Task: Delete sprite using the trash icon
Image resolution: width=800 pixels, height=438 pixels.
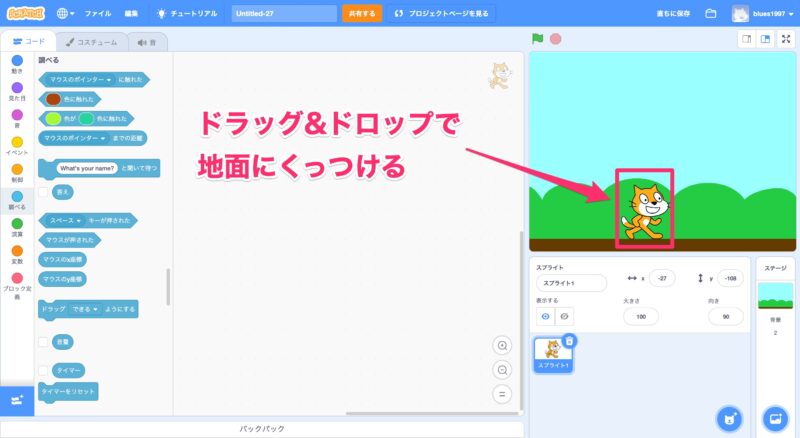Action: pyautogui.click(x=569, y=341)
